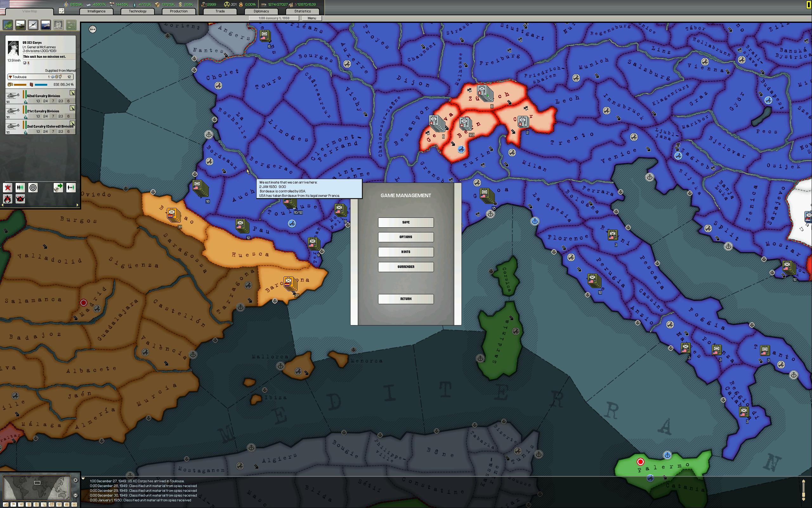
Task: Collapse the message log with triangle arrow
Action: [x=83, y=478]
